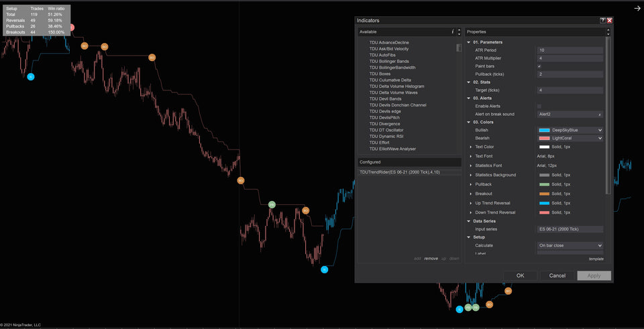Screen dimensions: 644x329
Task: Click the Bearish LightCoral color swatch
Action: coord(544,138)
